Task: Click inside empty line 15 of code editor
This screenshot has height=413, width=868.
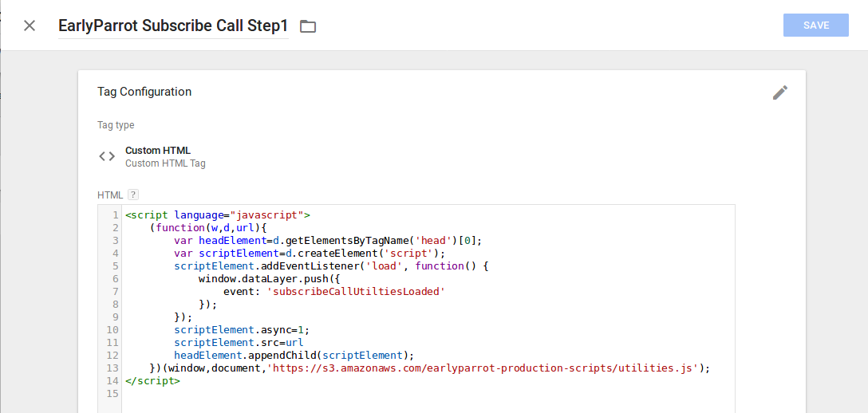Action: (x=428, y=393)
